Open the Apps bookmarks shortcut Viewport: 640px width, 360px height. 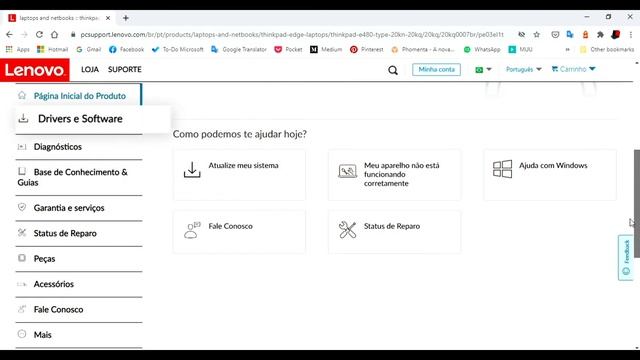(18, 49)
